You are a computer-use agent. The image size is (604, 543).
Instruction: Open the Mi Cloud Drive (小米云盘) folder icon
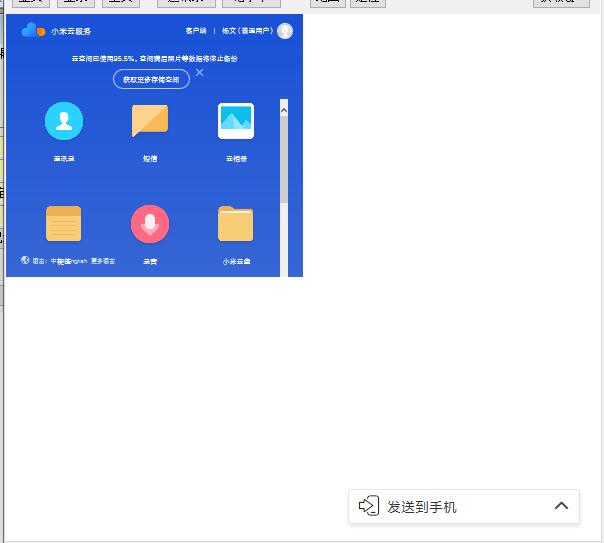tap(236, 224)
